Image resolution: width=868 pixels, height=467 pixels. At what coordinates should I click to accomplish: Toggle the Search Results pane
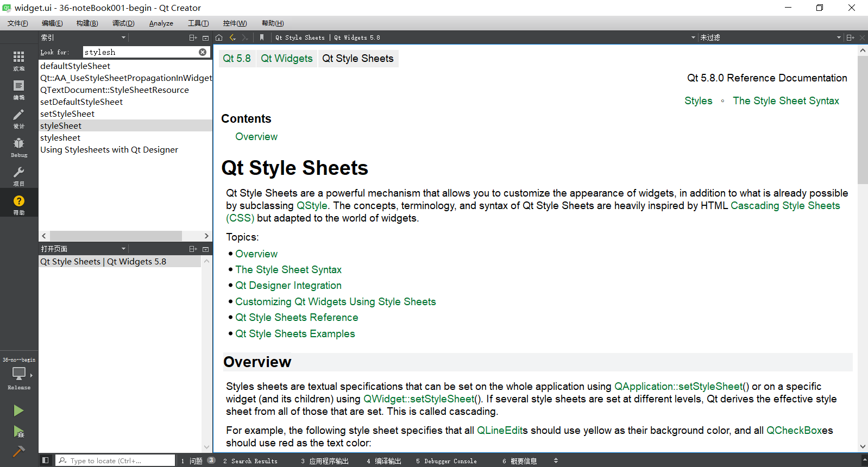[250, 461]
